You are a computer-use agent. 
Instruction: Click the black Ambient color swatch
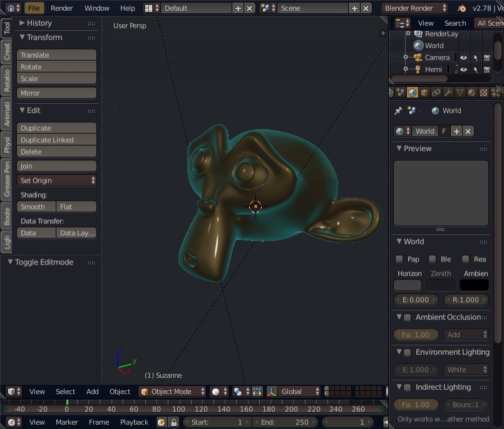474,285
